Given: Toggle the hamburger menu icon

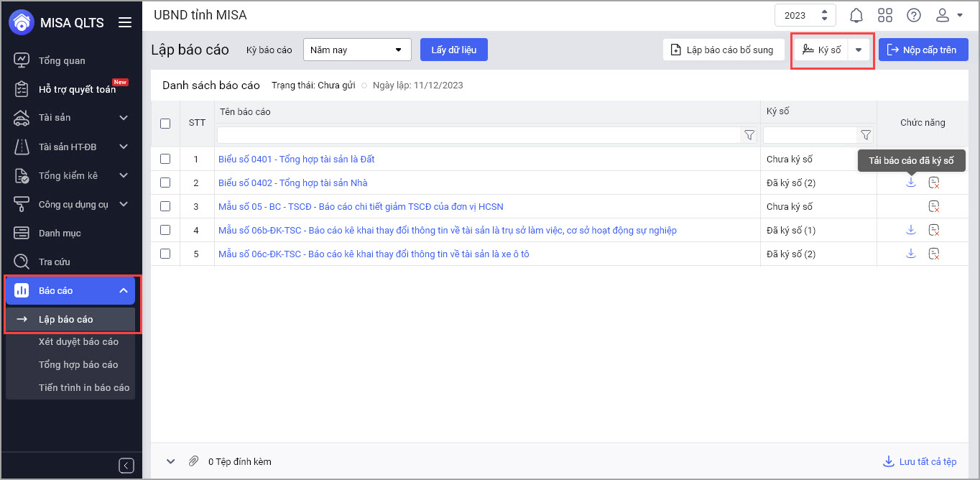Looking at the screenshot, I should (125, 22).
